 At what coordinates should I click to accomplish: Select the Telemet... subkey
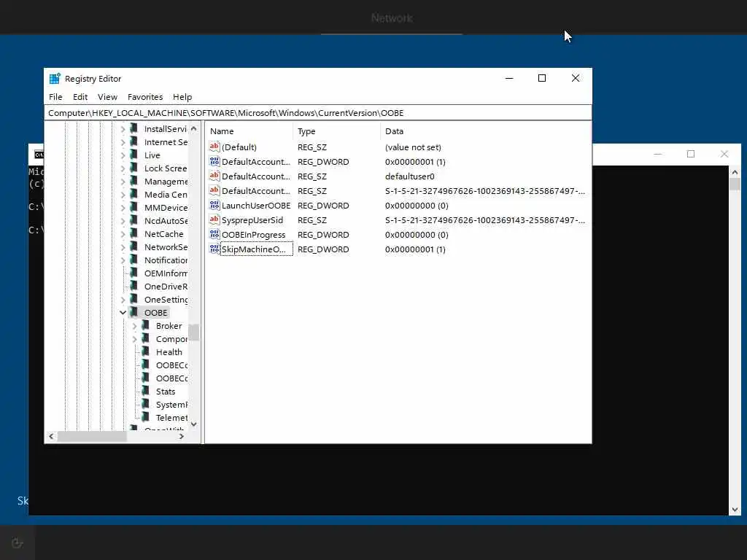pos(171,418)
